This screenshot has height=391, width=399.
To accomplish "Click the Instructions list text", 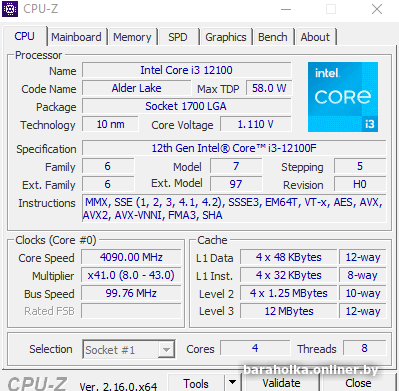I will click(x=234, y=209).
